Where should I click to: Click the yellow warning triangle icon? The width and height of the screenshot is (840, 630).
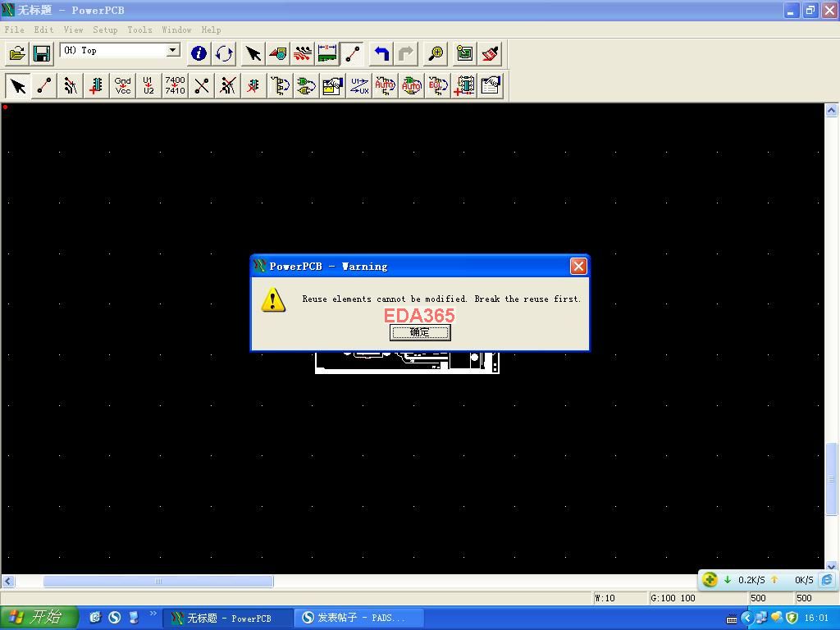(272, 300)
